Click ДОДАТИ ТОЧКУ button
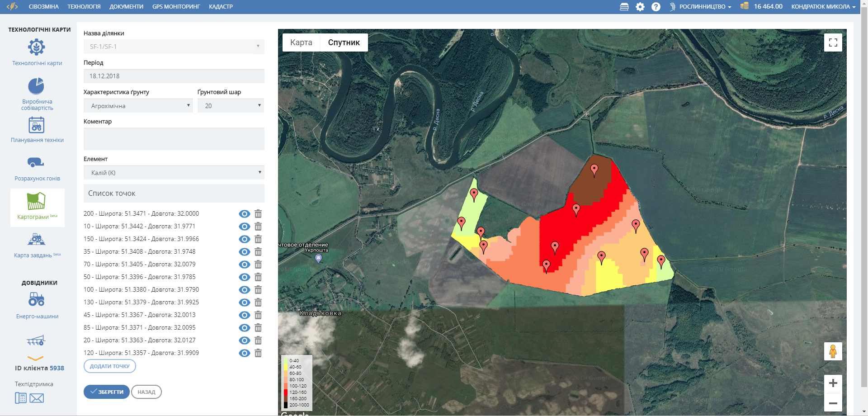Image resolution: width=868 pixels, height=416 pixels. pyautogui.click(x=109, y=366)
